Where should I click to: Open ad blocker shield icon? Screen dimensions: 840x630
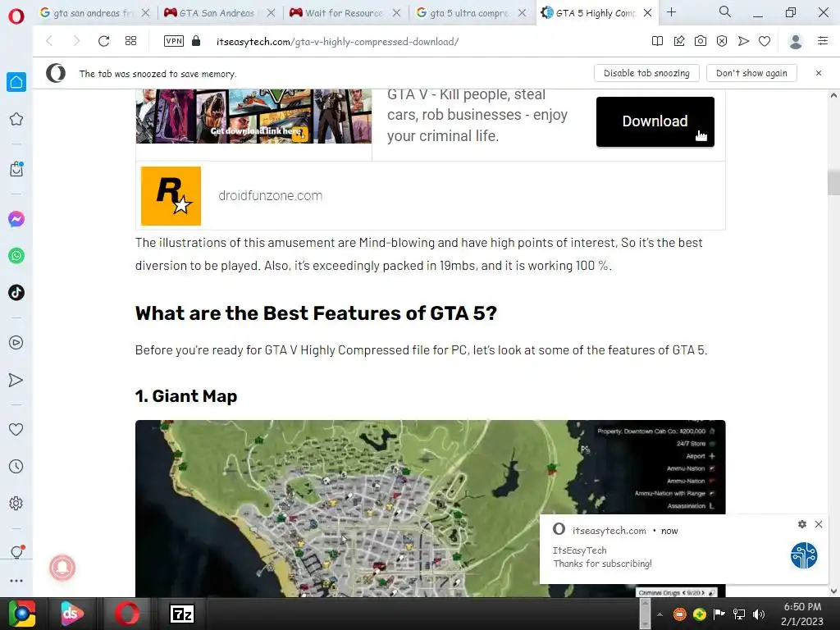click(x=722, y=41)
